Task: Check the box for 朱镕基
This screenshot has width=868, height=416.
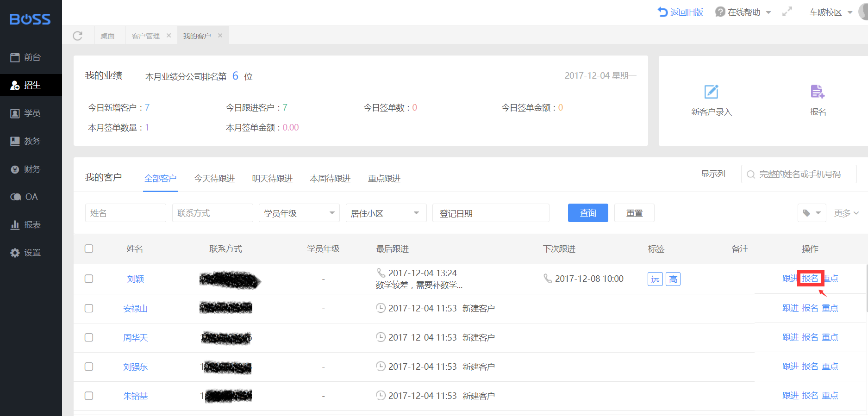Action: tap(89, 396)
